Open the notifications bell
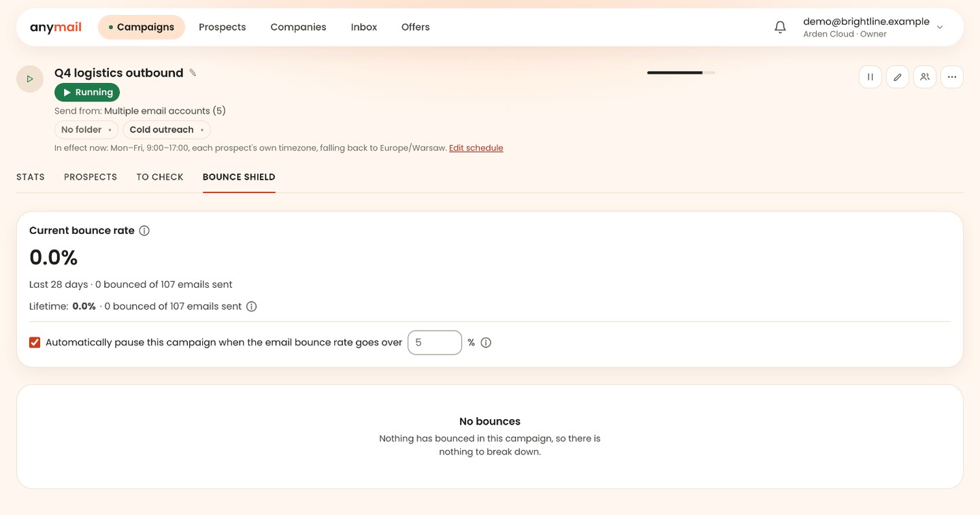This screenshot has width=980, height=515. click(781, 27)
